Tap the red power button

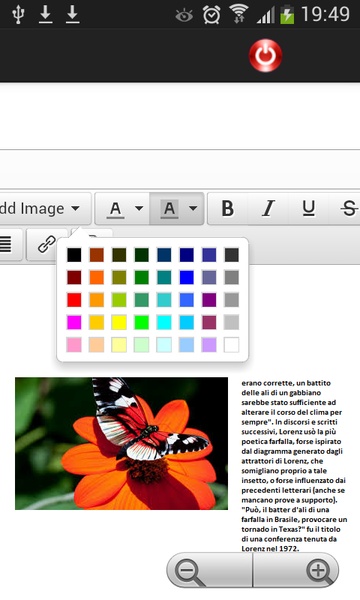click(x=266, y=55)
